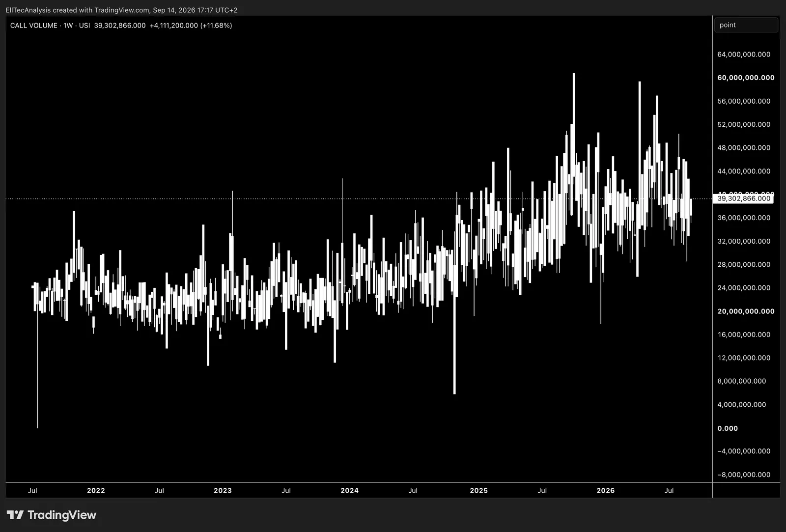Viewport: 786px width, 532px height.
Task: Click the 2025 time axis label
Action: click(479, 490)
